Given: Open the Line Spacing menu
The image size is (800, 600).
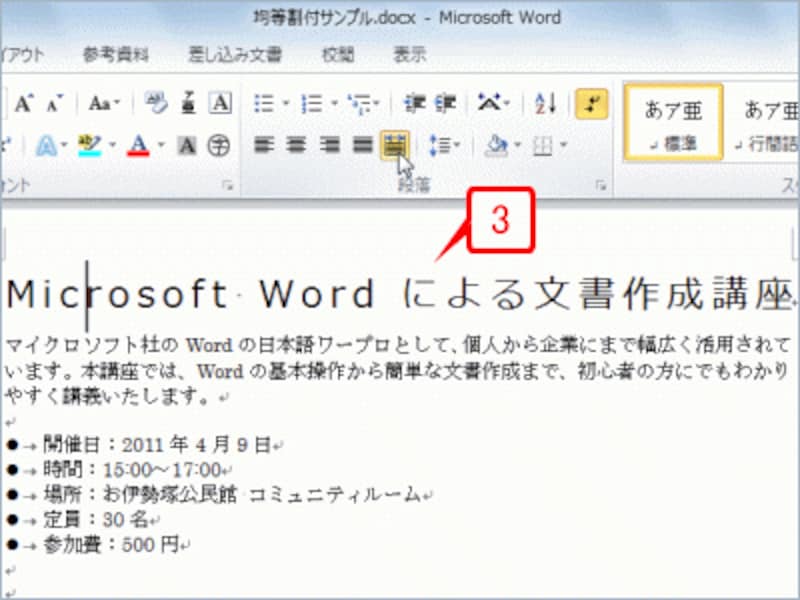Looking at the screenshot, I should tap(445, 146).
